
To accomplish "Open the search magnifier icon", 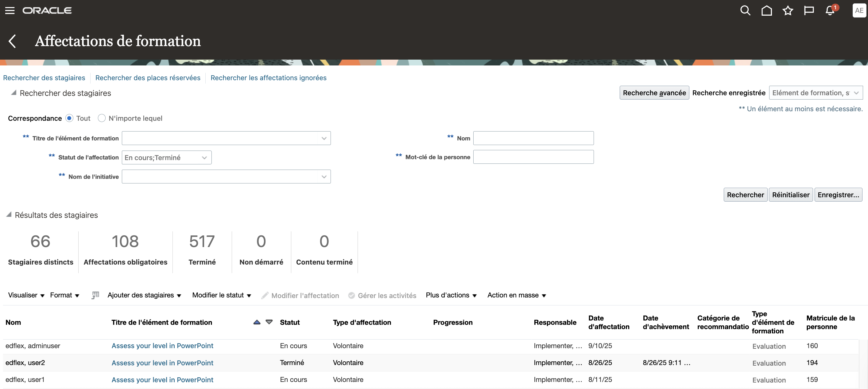I will tap(745, 10).
